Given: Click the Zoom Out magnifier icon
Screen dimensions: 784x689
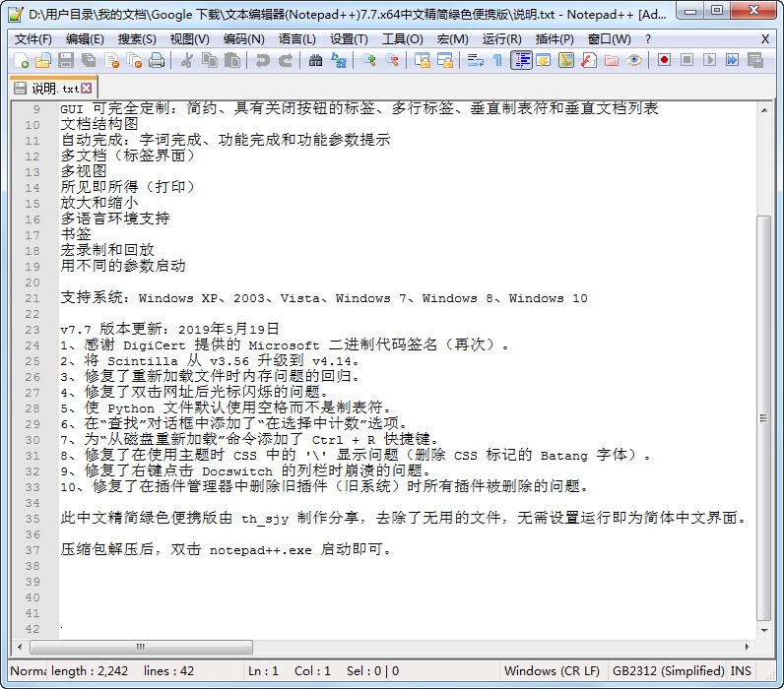Looking at the screenshot, I should (x=392, y=60).
